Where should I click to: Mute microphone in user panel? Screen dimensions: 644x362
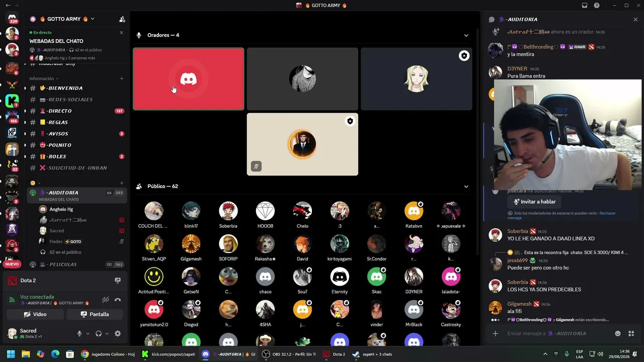click(x=79, y=333)
